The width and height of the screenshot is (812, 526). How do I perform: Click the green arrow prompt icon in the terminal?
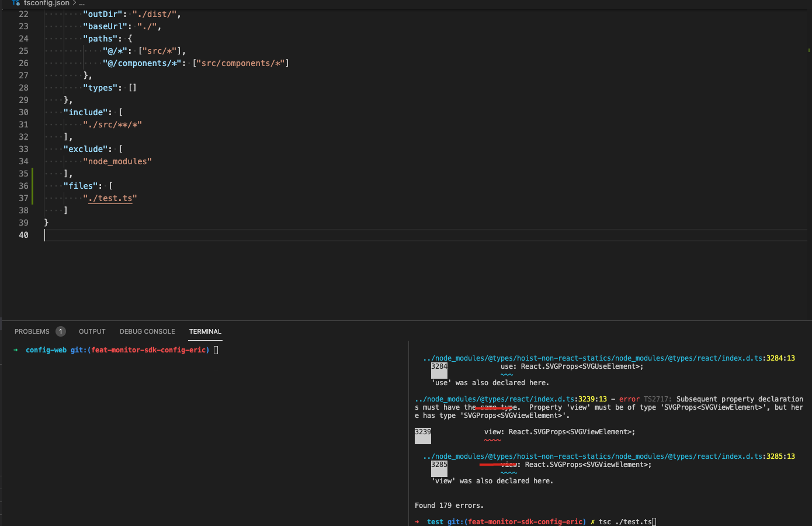pyautogui.click(x=15, y=349)
